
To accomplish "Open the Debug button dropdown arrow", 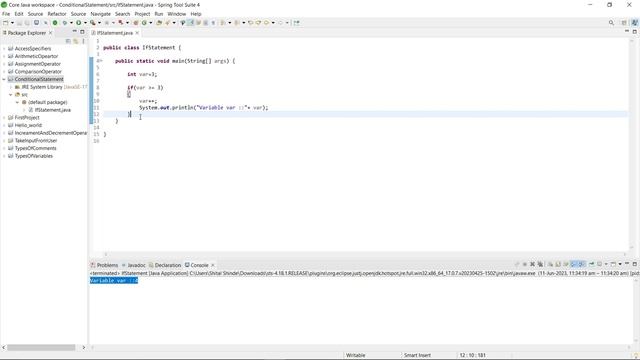I will click(x=71, y=23).
